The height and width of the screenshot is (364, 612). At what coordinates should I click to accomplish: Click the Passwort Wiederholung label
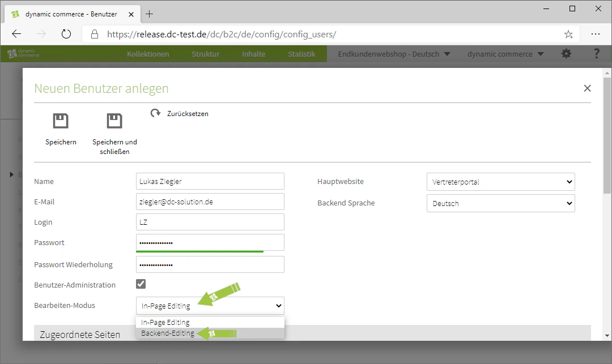(x=73, y=264)
